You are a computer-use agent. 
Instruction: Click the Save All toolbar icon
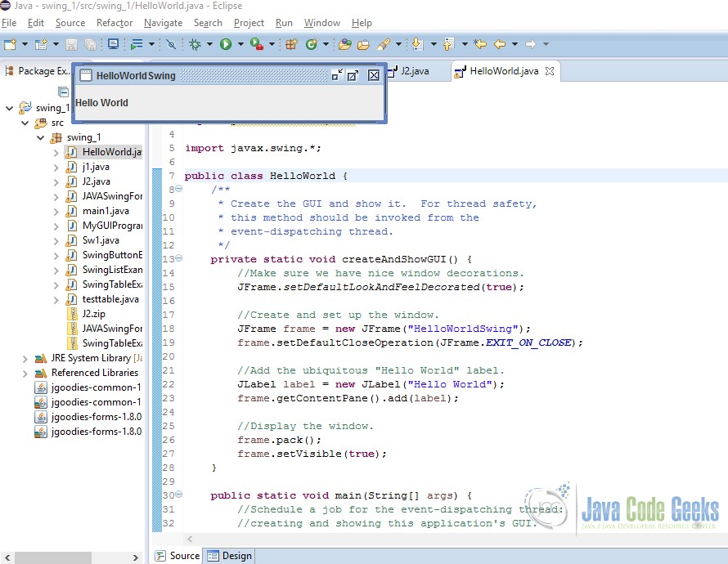coord(91,44)
